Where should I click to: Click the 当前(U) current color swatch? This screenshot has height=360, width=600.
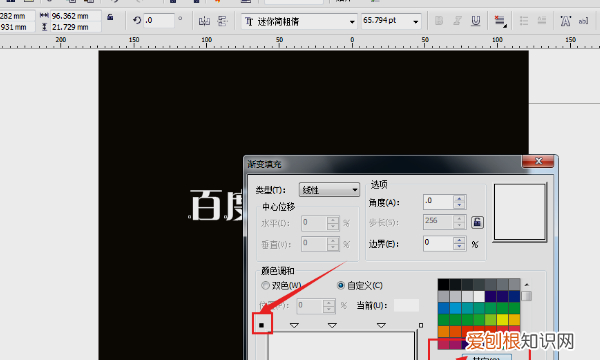coord(406,305)
